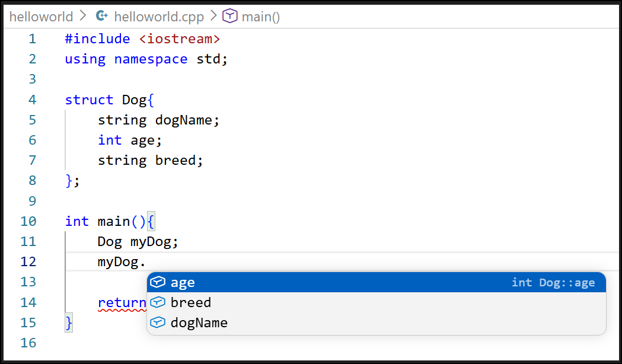Screen dimensions: 622x364
Task: Open the helloworld folder breadcrumb
Action: pos(41,17)
